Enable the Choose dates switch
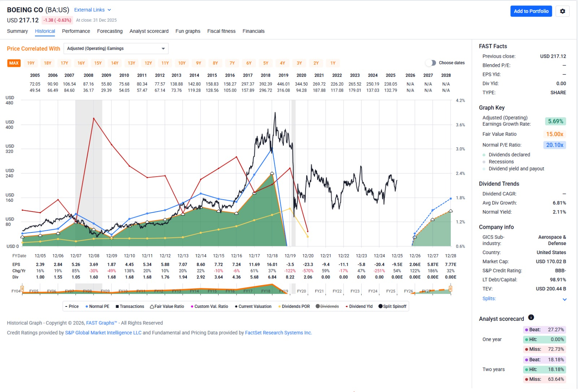578x392 pixels. point(431,63)
